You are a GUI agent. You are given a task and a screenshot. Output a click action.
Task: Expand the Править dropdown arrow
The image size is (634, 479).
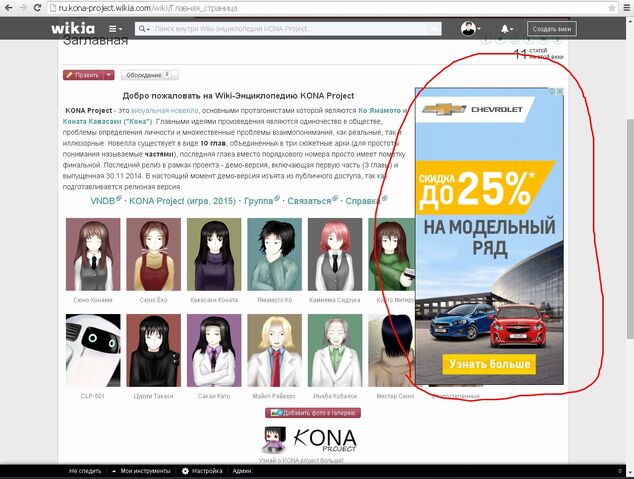[109, 75]
